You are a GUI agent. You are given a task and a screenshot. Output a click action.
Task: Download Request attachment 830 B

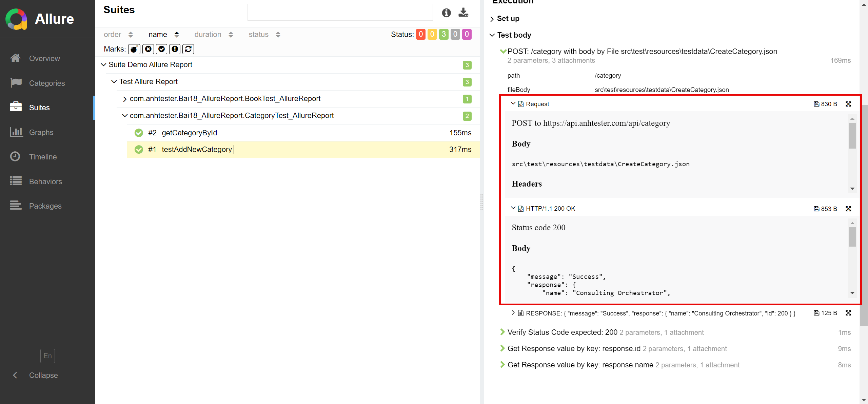tap(825, 104)
